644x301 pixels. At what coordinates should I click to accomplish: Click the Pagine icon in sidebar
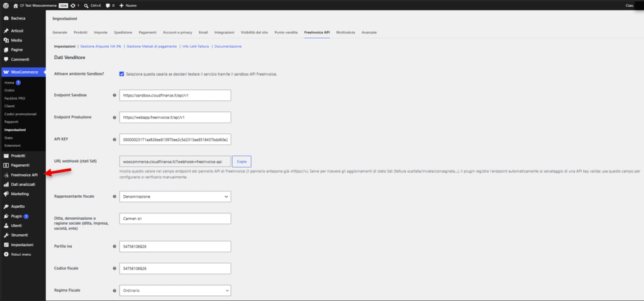(x=6, y=50)
